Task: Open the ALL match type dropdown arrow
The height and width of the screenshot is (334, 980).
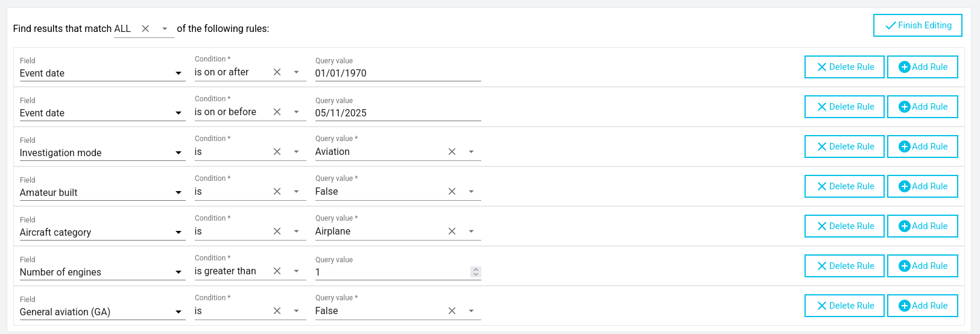Action: 165,28
